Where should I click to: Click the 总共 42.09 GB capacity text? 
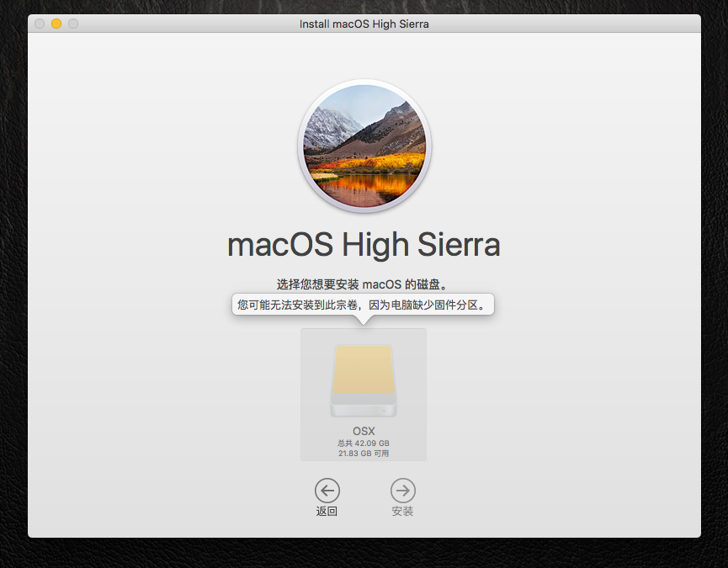pyautogui.click(x=364, y=443)
